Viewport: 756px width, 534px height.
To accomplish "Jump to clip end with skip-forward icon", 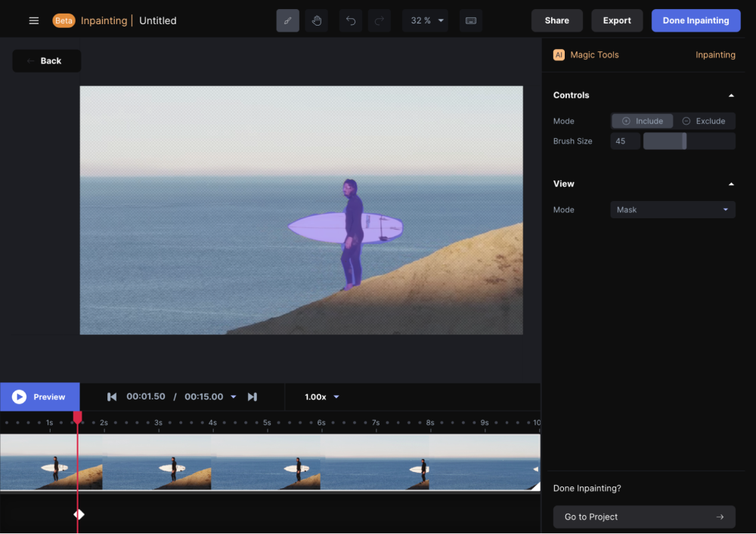I will coord(253,397).
